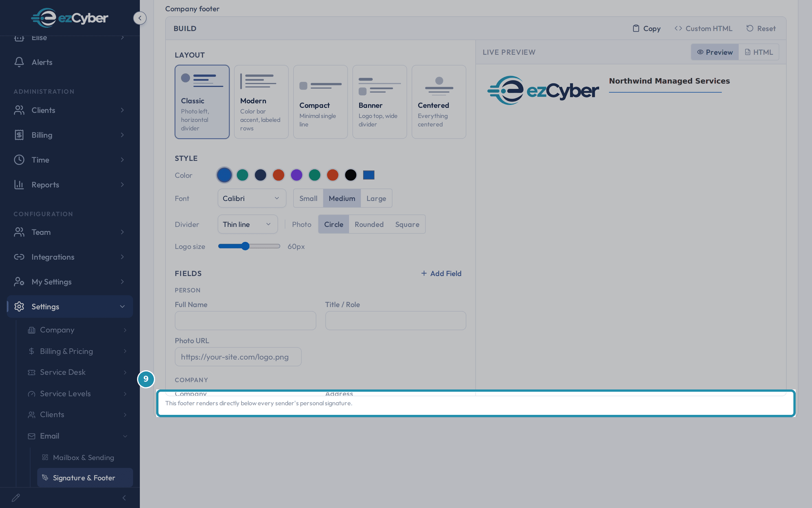Click the Service Desk ticket icon
The height and width of the screenshot is (508, 812).
click(x=32, y=373)
